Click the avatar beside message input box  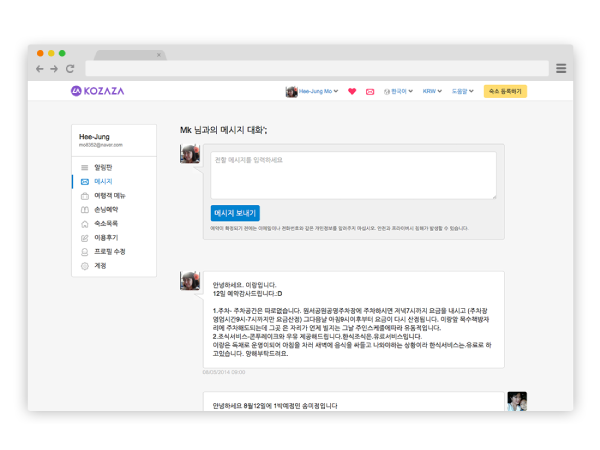pyautogui.click(x=190, y=154)
